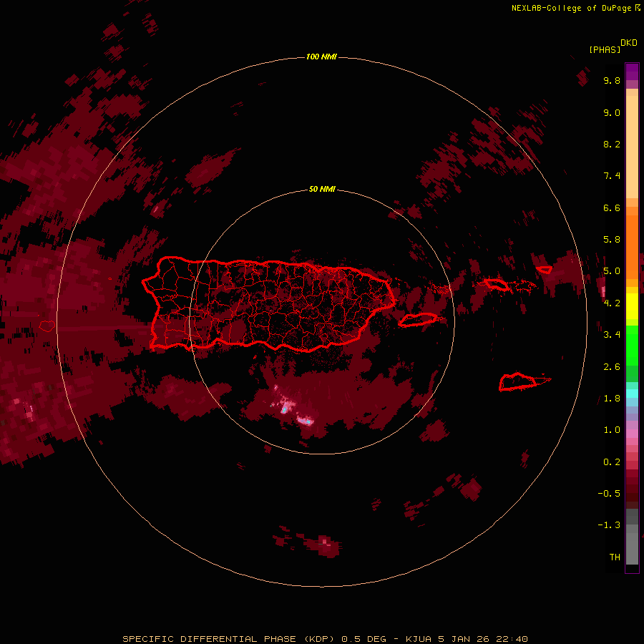
Task: Click the 0.2 value on the color scale
Action: click(612, 462)
